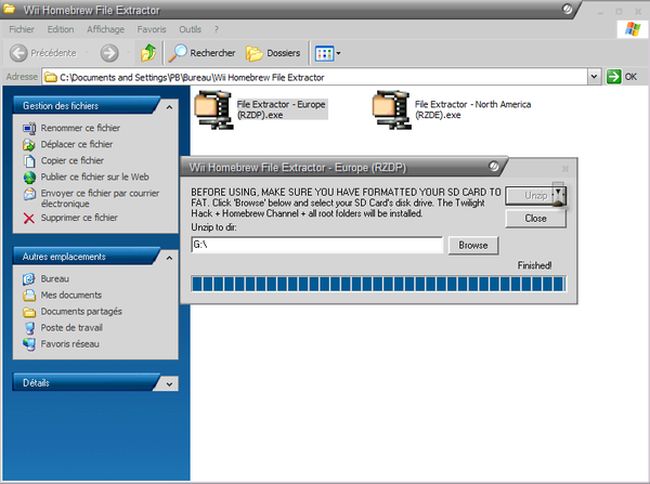The height and width of the screenshot is (484, 650).
Task: Click the Précédente back arrow icon
Action: (x=18, y=53)
